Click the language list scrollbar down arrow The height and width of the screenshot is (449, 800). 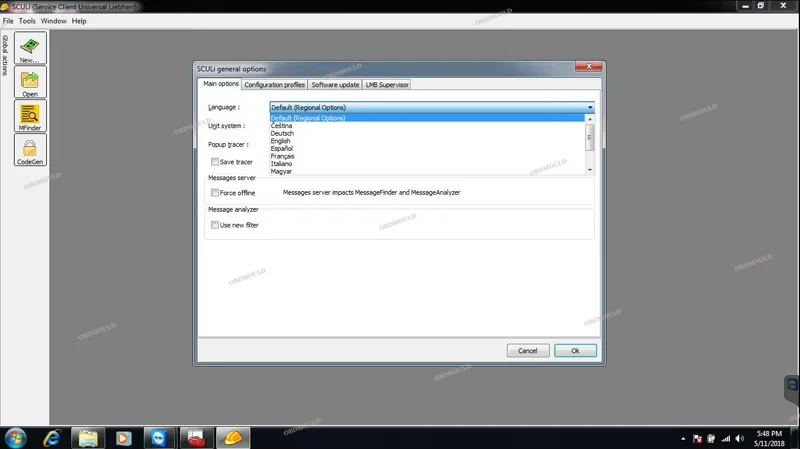tap(590, 172)
